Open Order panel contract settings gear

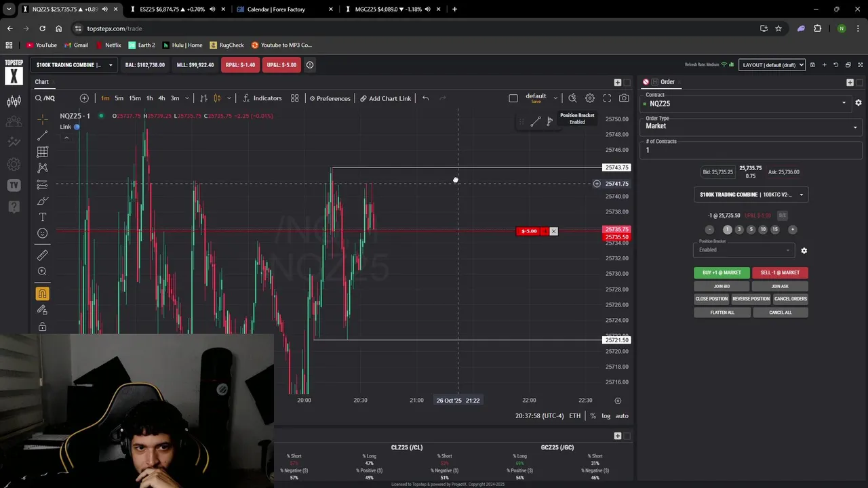click(858, 103)
